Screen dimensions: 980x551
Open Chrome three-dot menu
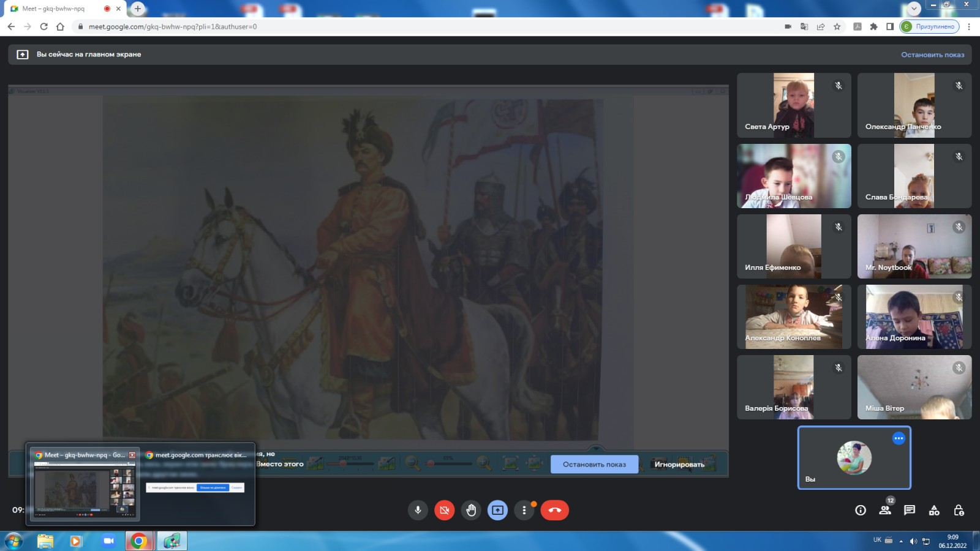point(969,26)
